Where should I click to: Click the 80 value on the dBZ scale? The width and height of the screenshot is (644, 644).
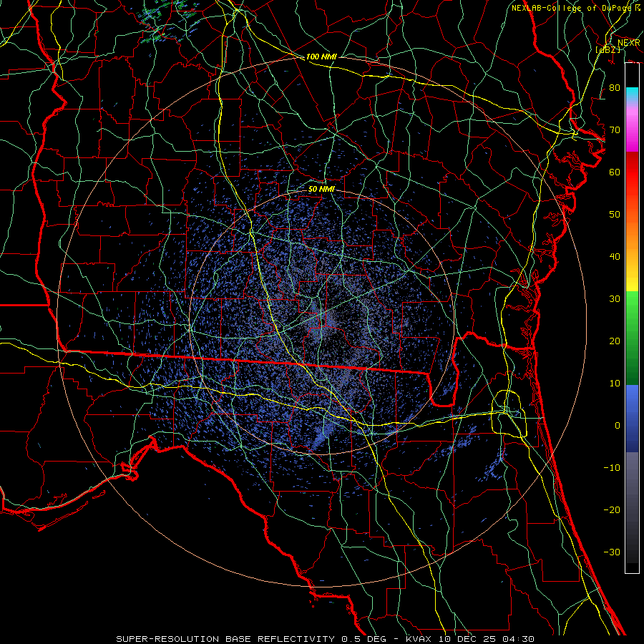click(615, 88)
